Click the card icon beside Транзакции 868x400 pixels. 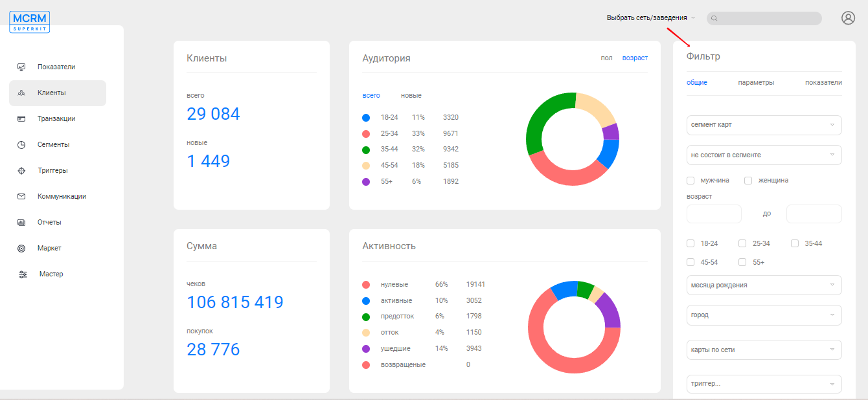(x=21, y=118)
